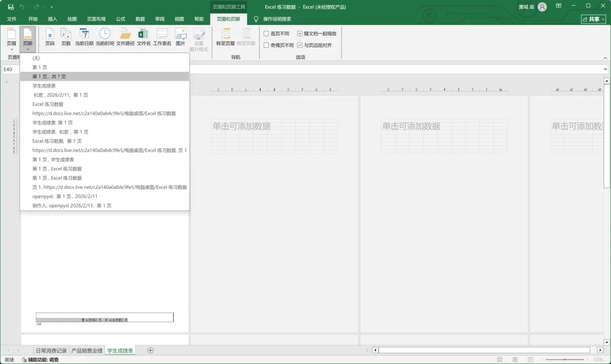
Task: Click the redo arrow icon
Action: [x=37, y=7]
